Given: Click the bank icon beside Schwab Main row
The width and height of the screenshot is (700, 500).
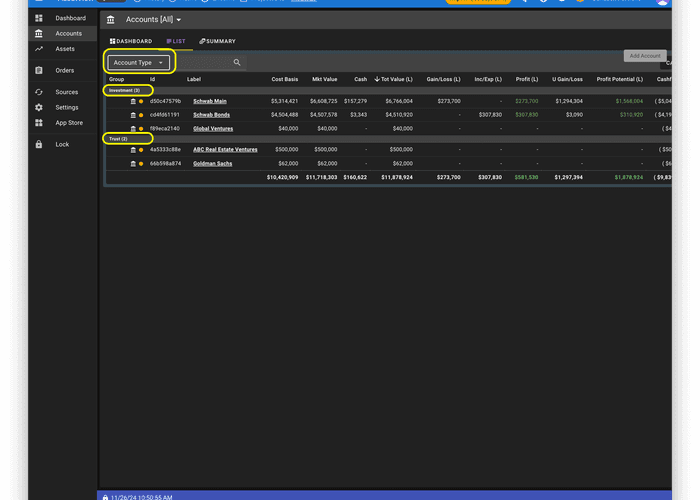Looking at the screenshot, I should point(133,101).
